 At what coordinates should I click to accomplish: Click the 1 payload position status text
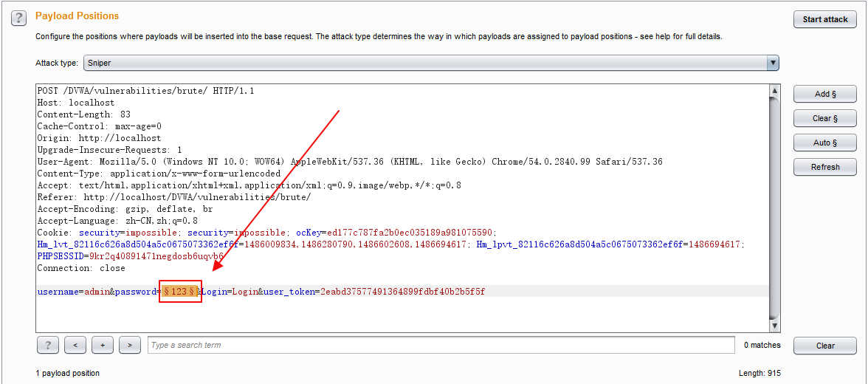click(x=68, y=374)
